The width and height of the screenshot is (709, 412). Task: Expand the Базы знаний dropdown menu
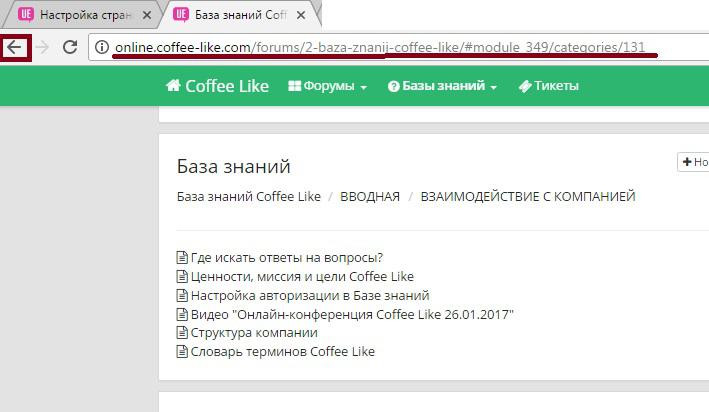pos(442,85)
